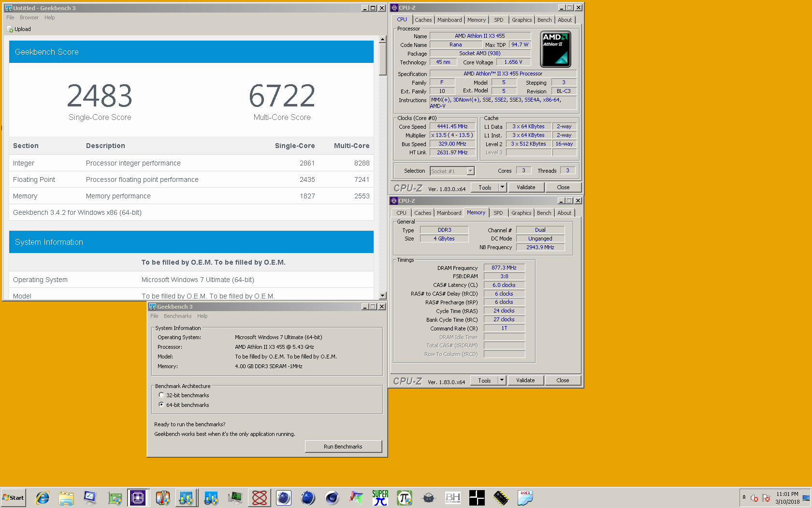Open Internet Explorer from the taskbar
Image resolution: width=812 pixels, height=508 pixels.
point(43,497)
